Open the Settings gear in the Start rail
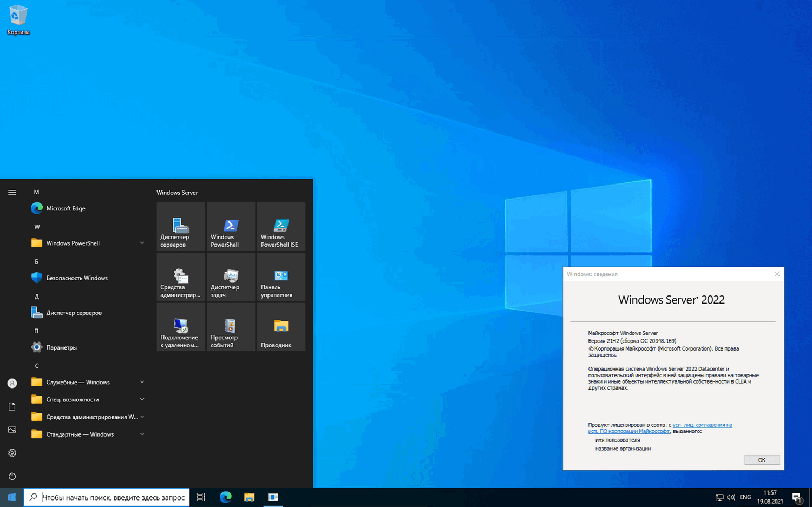Viewport: 812px width, 507px height. point(12,452)
